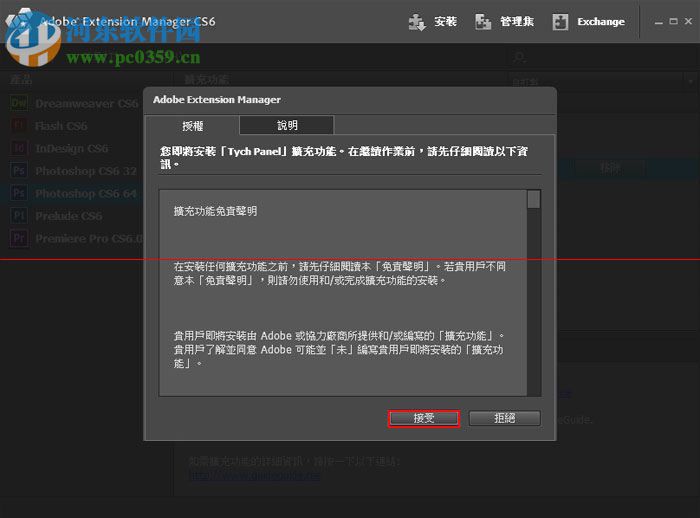Open the Exchange icon in header
The width and height of the screenshot is (700, 518).
click(x=560, y=22)
